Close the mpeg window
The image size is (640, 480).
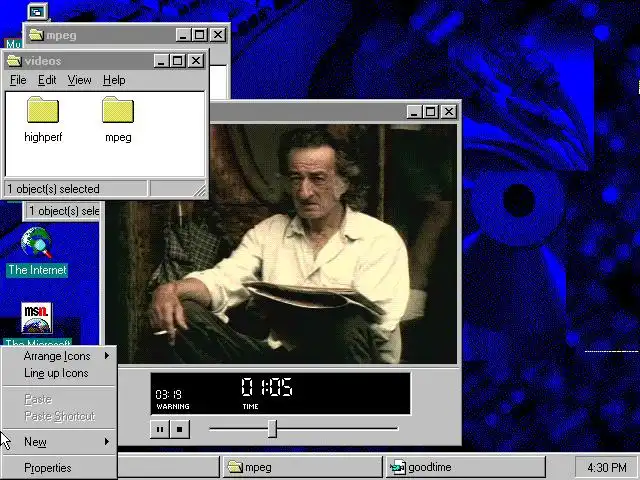(x=218, y=35)
